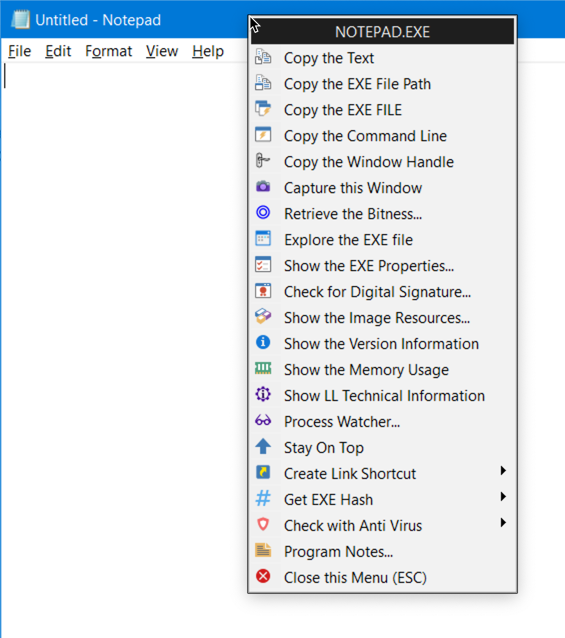Click the glasses icon beside Process Watcher
This screenshot has width=565, height=638.
263,420
